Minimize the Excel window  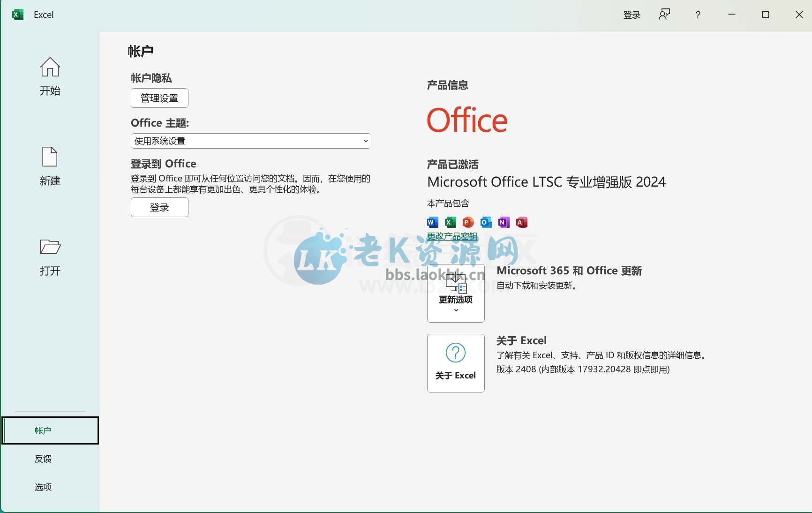click(732, 15)
